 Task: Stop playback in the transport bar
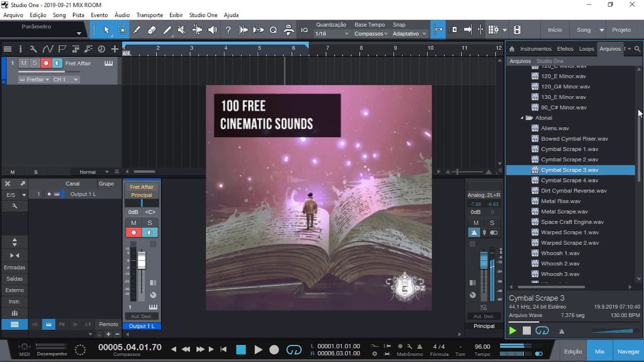pyautogui.click(x=241, y=349)
